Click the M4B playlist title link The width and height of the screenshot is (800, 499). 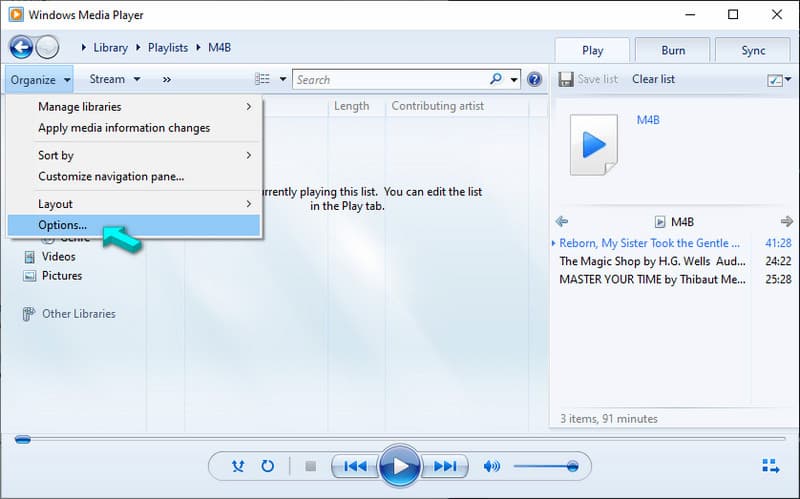tap(648, 120)
